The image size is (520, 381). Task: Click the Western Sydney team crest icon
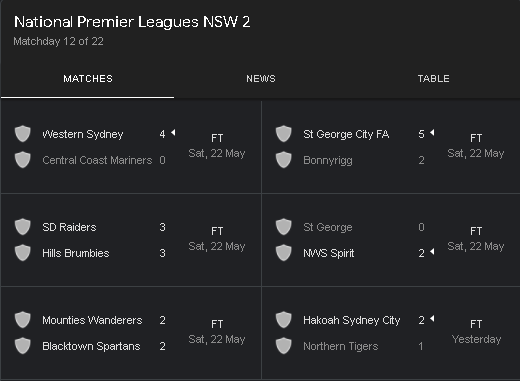(x=23, y=134)
